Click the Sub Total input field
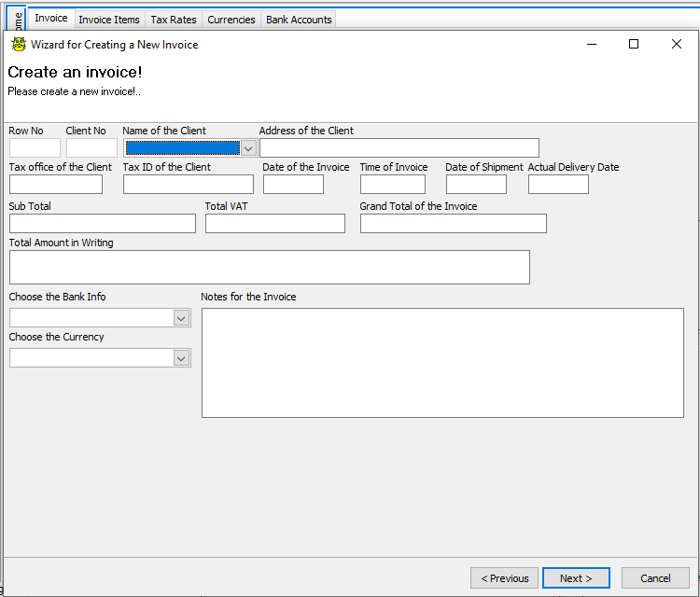 click(x=103, y=224)
